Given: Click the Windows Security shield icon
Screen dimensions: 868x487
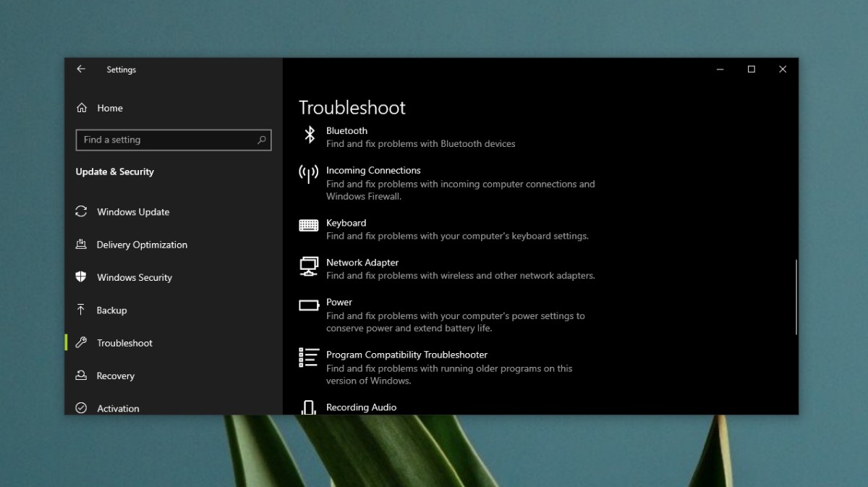Looking at the screenshot, I should 81,277.
